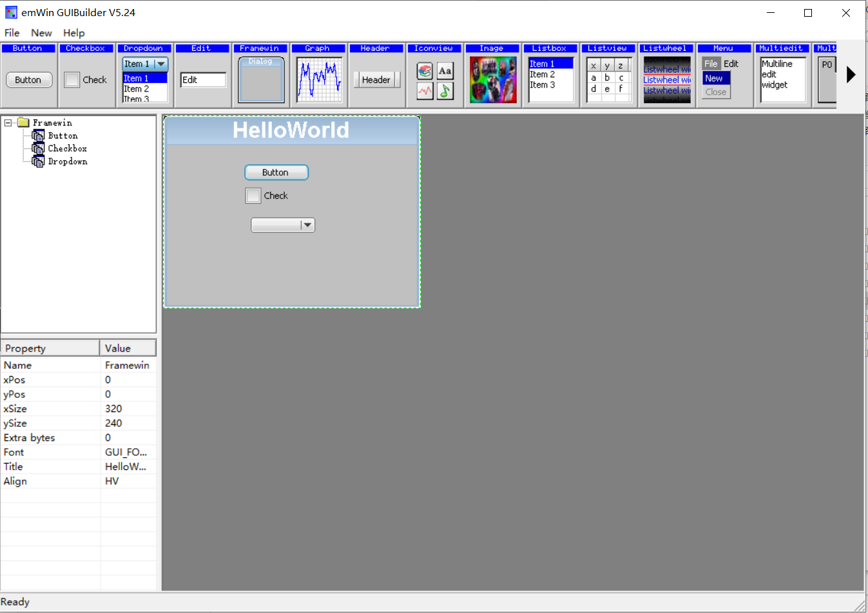Click the Framewin folder icon in tree
This screenshot has width=868, height=613.
[24, 122]
